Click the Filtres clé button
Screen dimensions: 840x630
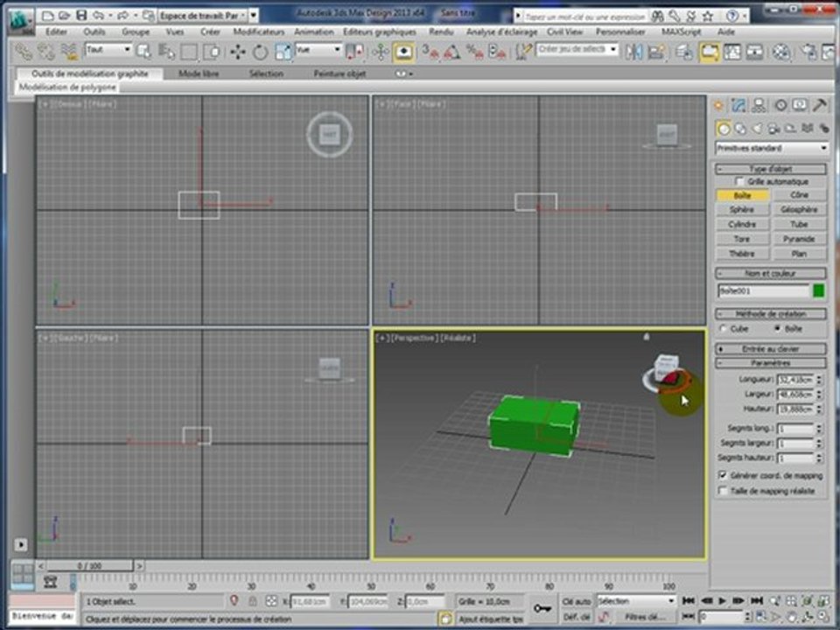tap(645, 617)
